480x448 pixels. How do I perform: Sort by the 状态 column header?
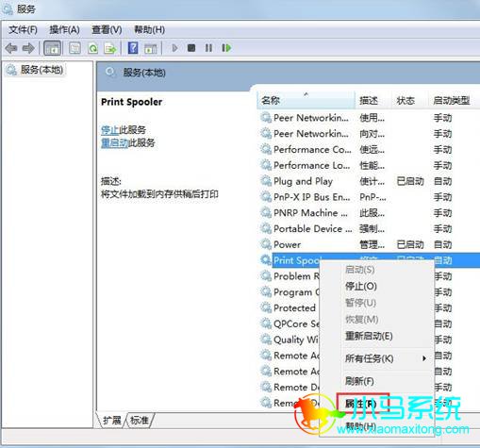(x=410, y=100)
